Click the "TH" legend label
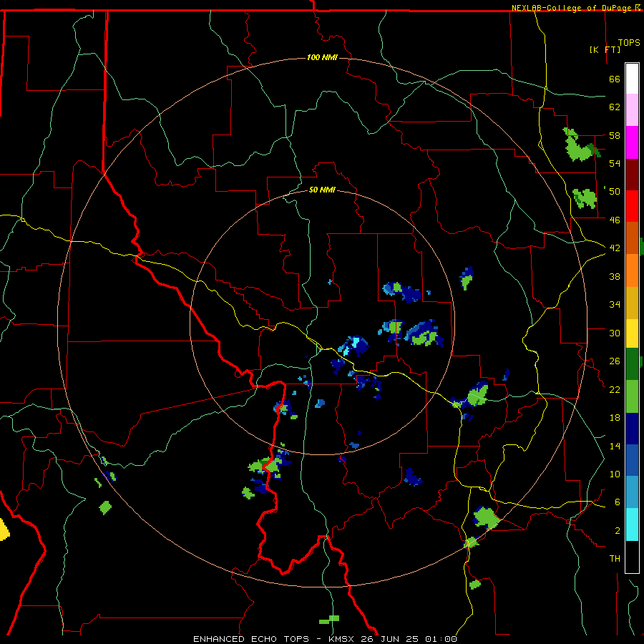This screenshot has width=644, height=644. pos(615,558)
